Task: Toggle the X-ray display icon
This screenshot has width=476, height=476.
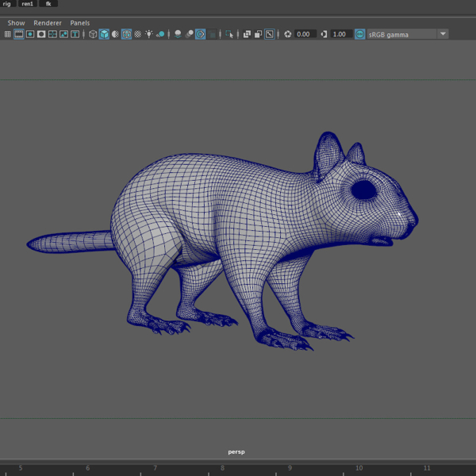Action: pyautogui.click(x=247, y=34)
